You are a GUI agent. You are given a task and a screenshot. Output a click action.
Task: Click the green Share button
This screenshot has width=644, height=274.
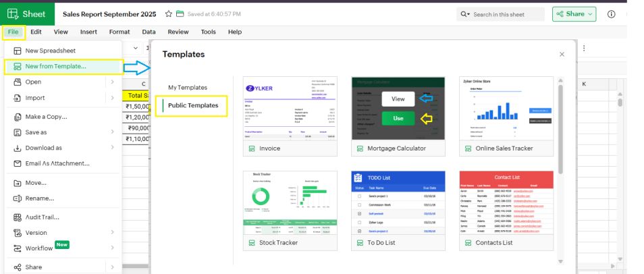(x=574, y=14)
